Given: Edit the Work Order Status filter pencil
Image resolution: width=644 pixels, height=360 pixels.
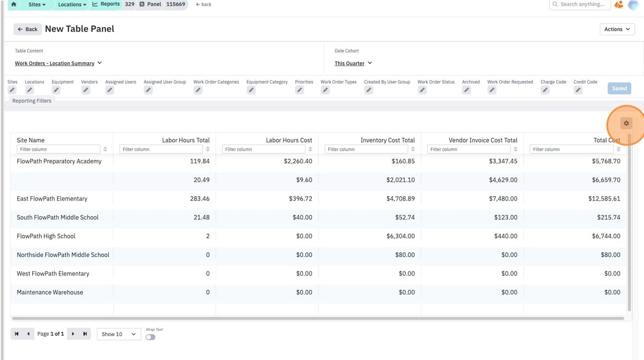Looking at the screenshot, I should (422, 90).
